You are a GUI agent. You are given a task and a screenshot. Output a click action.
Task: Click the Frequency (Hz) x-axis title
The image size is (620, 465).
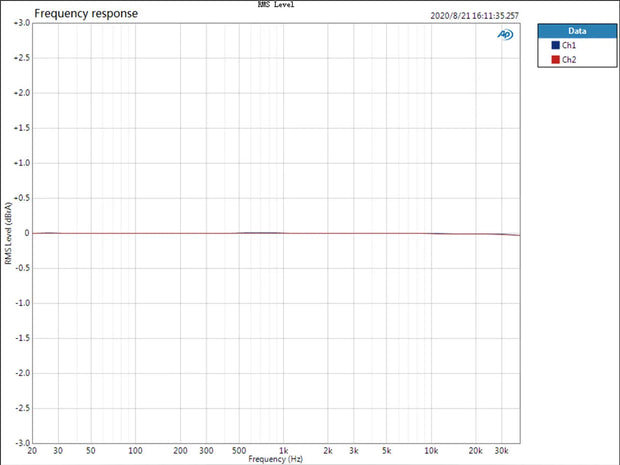pyautogui.click(x=275, y=458)
